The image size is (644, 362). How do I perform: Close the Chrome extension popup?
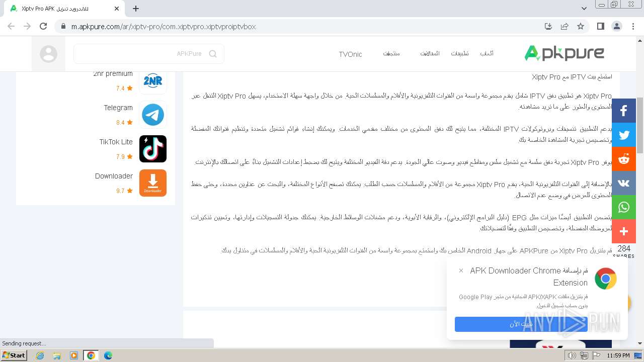pyautogui.click(x=461, y=270)
